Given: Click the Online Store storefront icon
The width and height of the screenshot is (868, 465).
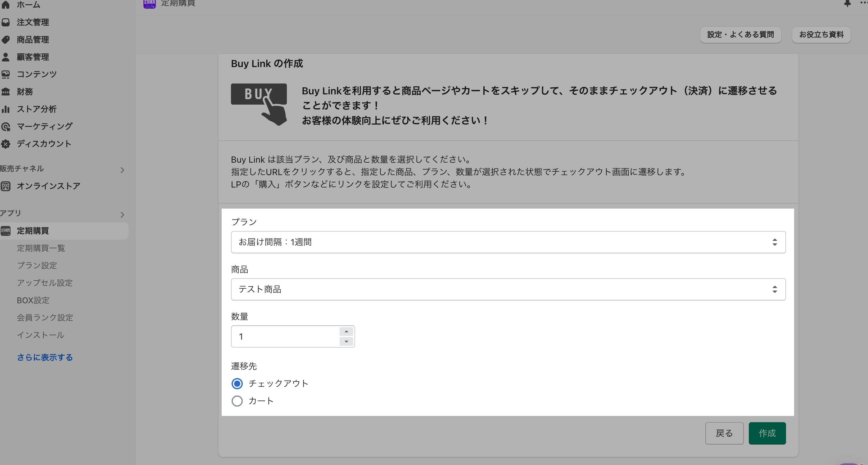Looking at the screenshot, I should pyautogui.click(x=6, y=186).
